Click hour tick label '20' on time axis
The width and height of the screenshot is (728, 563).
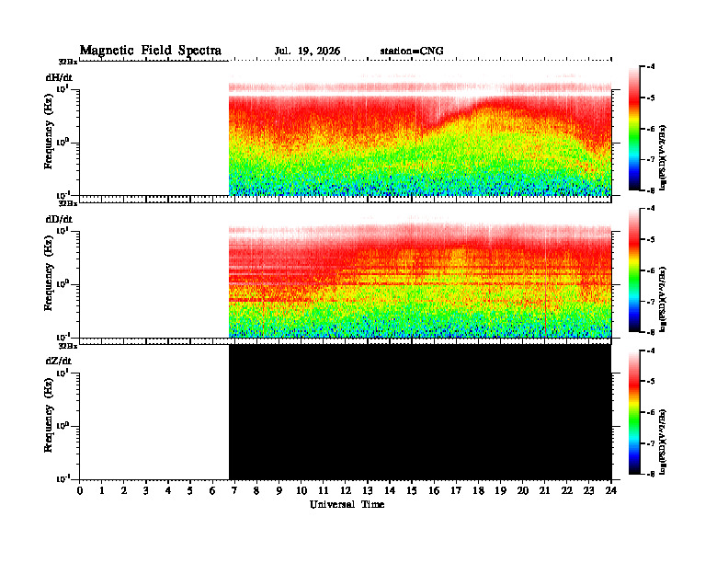522,491
